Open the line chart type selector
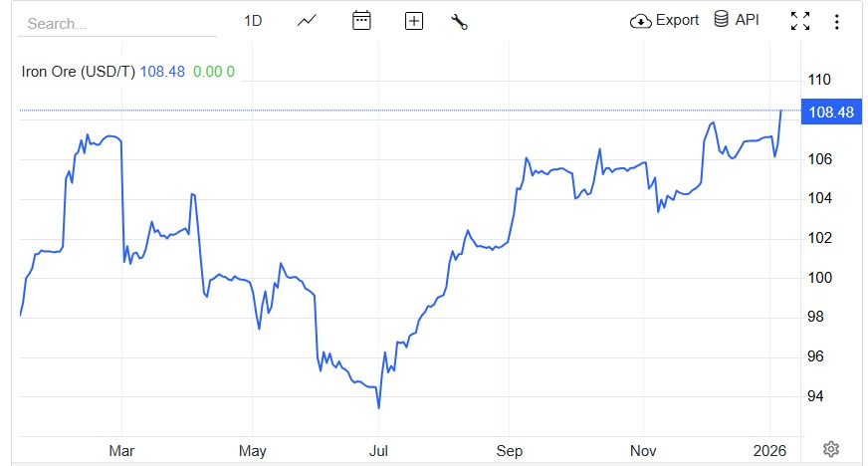This screenshot has width=868, height=466. (307, 21)
